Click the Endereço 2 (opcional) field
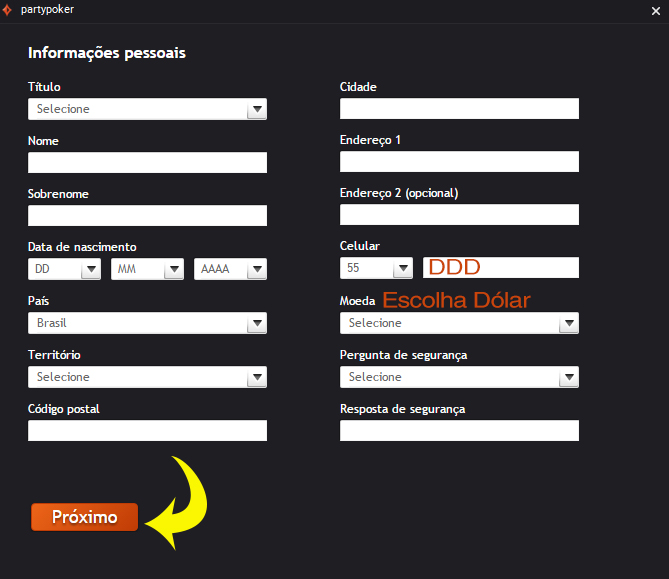The width and height of the screenshot is (669, 579). [x=460, y=215]
